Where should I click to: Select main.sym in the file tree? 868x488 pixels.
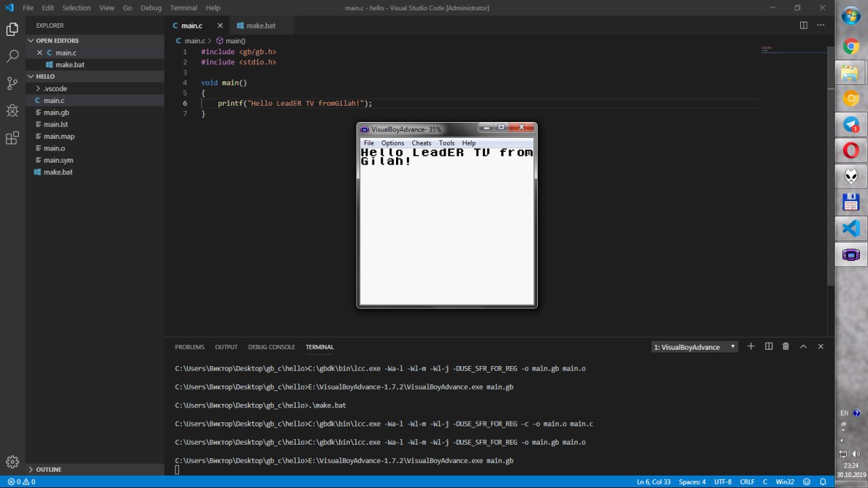pyautogui.click(x=95, y=161)
